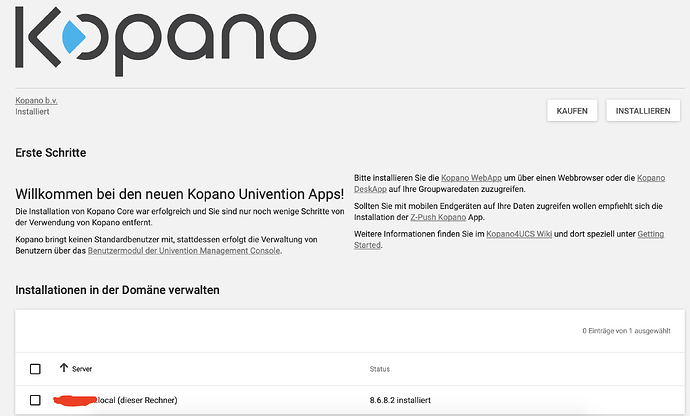Open the Z-Push Kopano link

pos(438,217)
